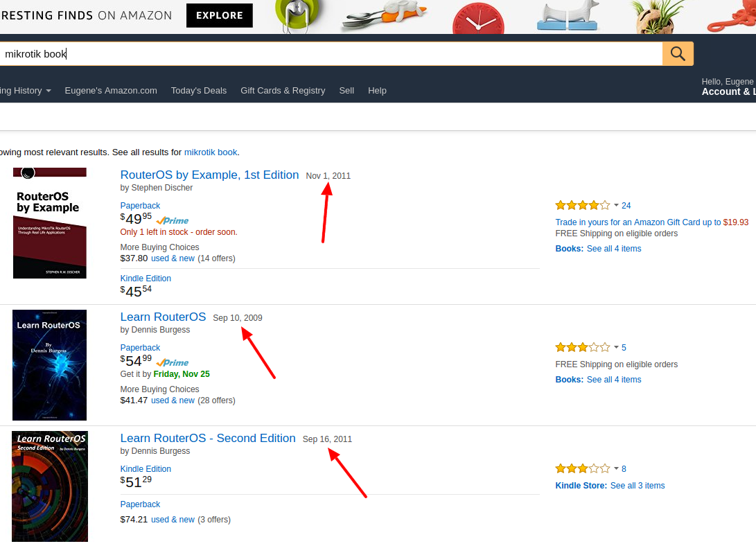Open Gift Cards & Registry menu item
The height and width of the screenshot is (546, 756).
pos(283,91)
